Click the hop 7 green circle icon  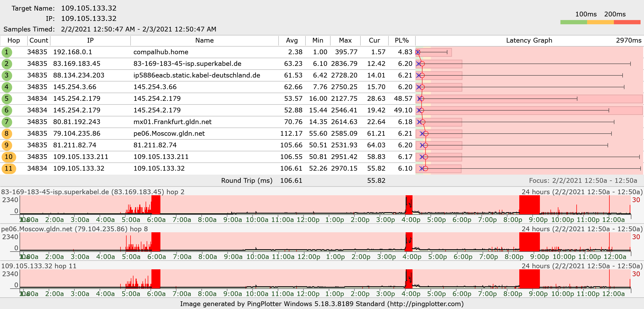pos(7,122)
